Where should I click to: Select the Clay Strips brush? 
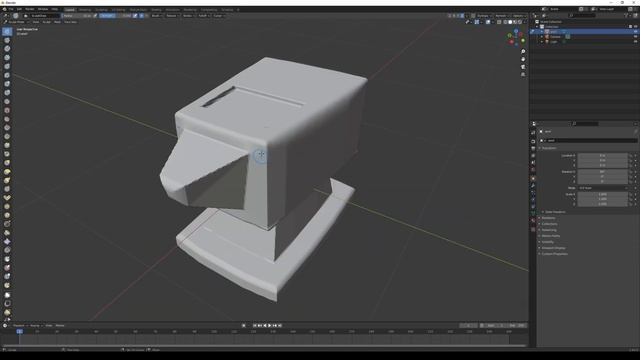(x=7, y=58)
